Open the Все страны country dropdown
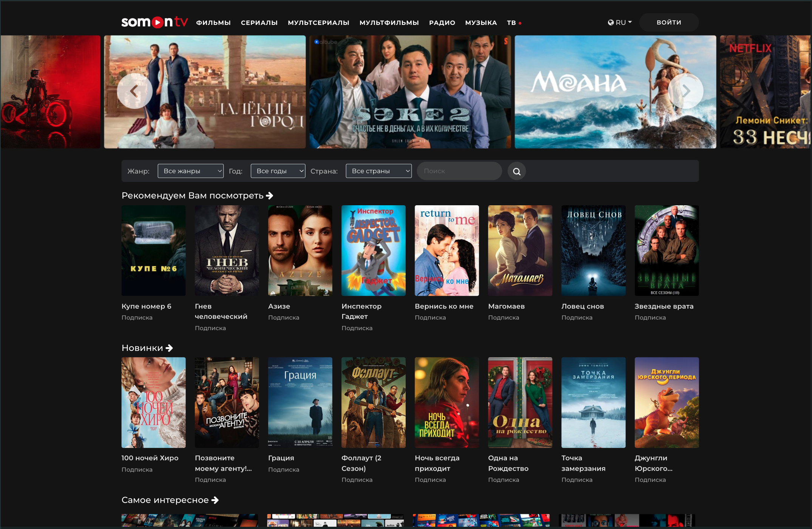 [x=379, y=171]
